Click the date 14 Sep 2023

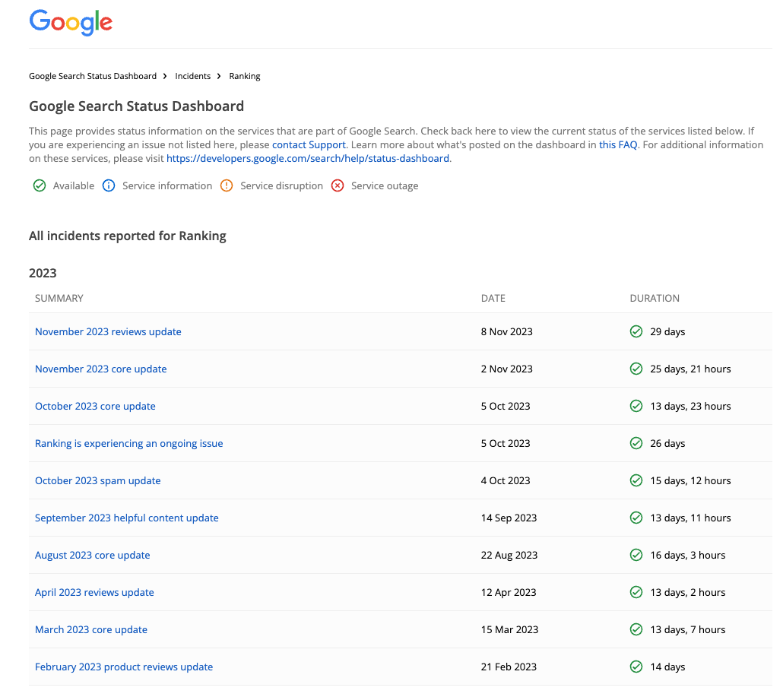tap(509, 518)
